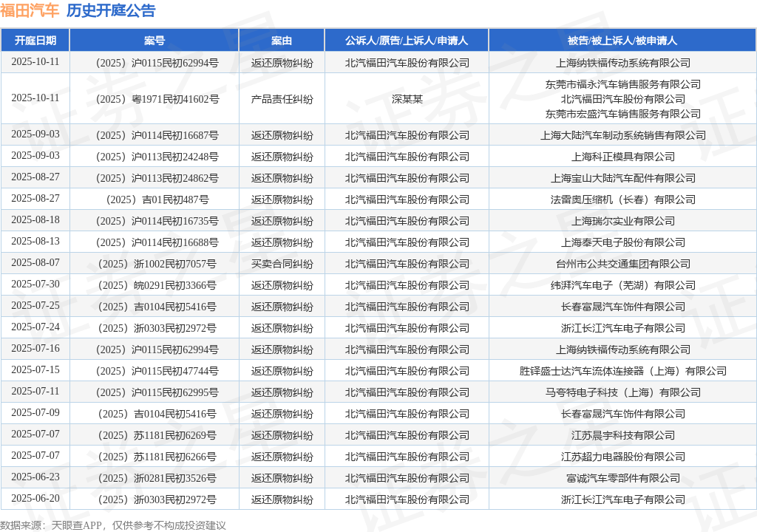
Task: Select case number 沪0114民初16735号
Action: [x=157, y=221]
